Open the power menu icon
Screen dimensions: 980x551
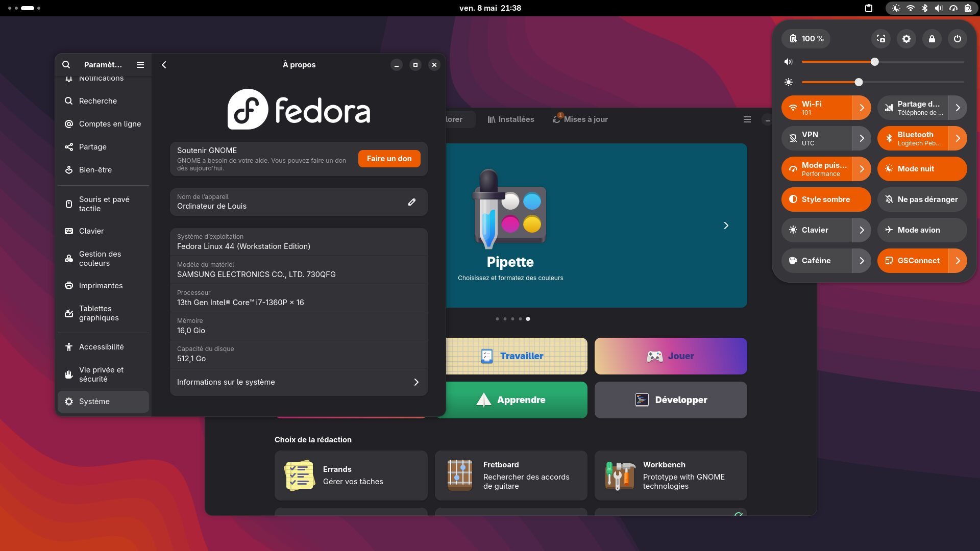click(x=958, y=39)
